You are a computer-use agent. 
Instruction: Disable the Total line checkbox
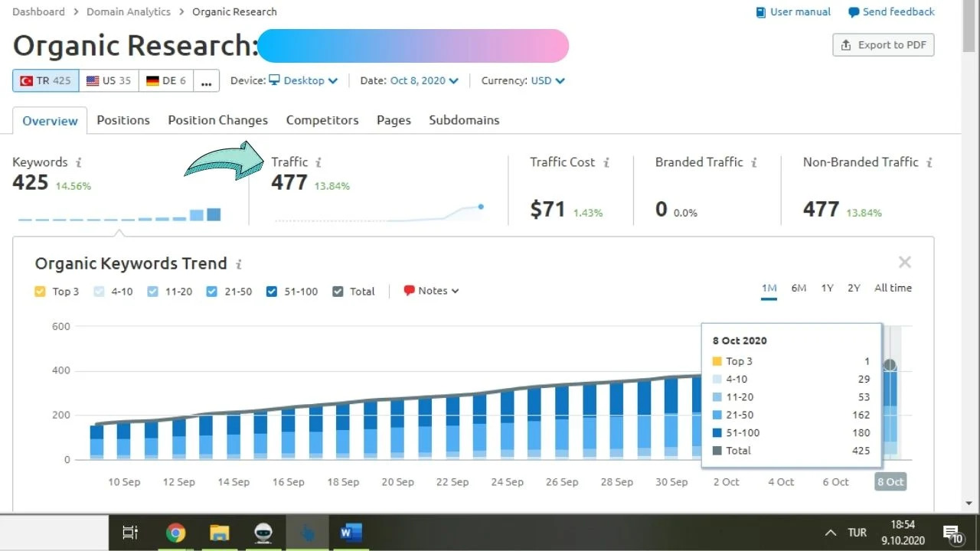338,292
